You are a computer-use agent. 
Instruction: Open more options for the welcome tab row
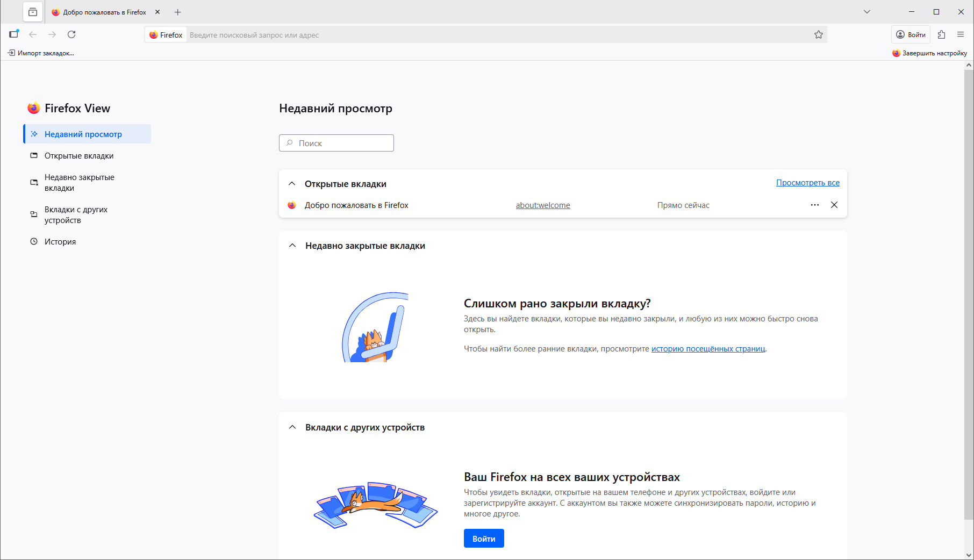point(815,205)
